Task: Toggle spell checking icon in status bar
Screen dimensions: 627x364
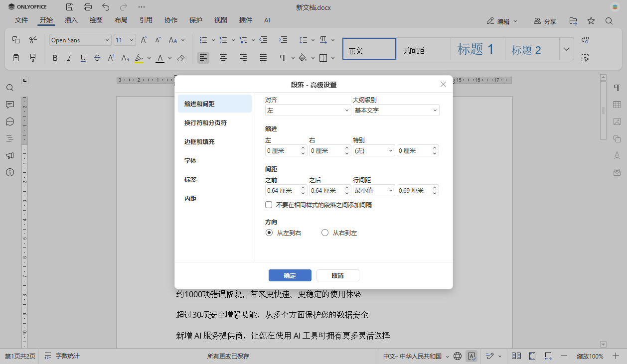Action: [471, 356]
